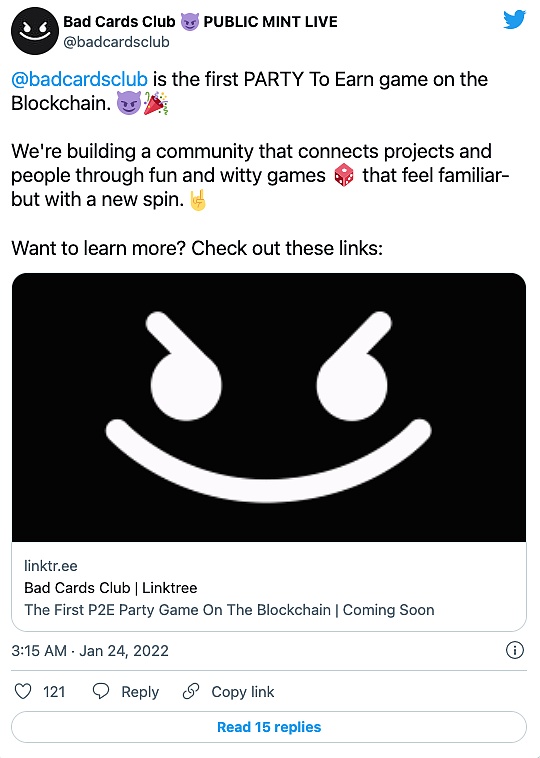The width and height of the screenshot is (540, 758).
Task: Click the Read 15 replies button
Action: (x=269, y=727)
